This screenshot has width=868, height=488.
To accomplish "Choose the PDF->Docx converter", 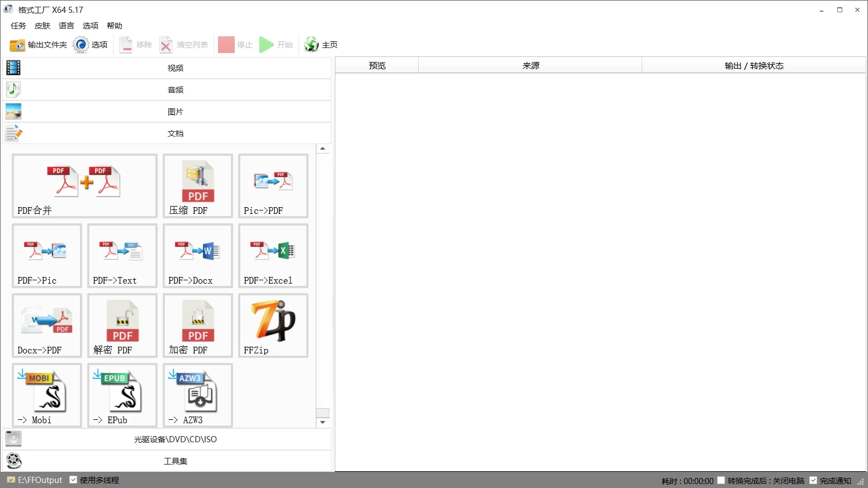I will 198,256.
